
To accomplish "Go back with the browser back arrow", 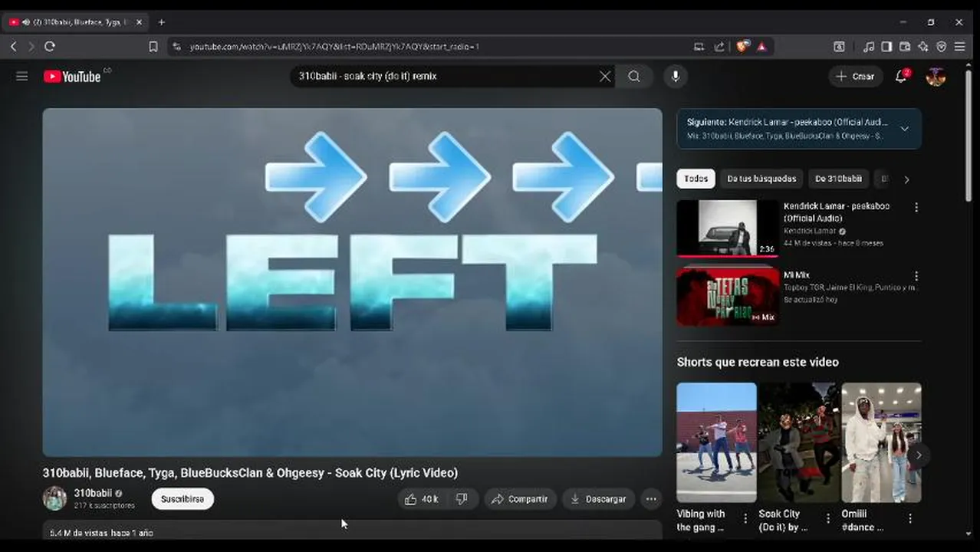I will point(13,47).
